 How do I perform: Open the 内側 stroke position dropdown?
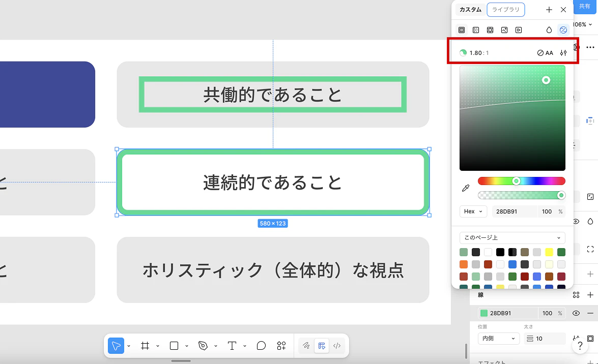coord(498,339)
